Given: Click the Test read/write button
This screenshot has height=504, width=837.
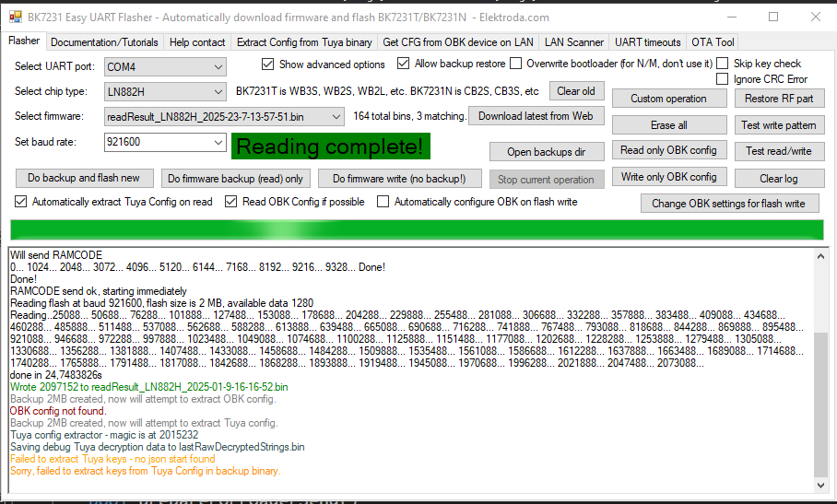Looking at the screenshot, I should coord(779,151).
